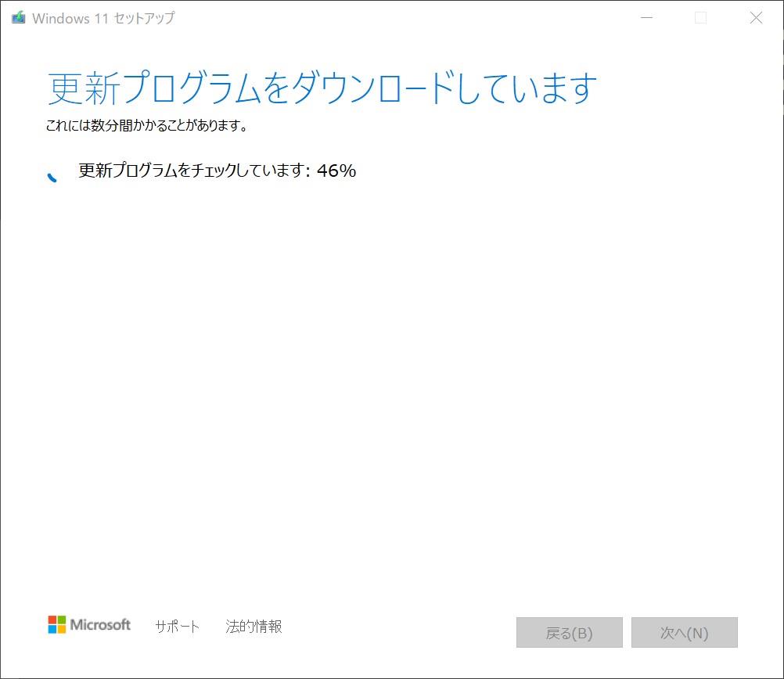The height and width of the screenshot is (679, 784).
Task: Close the Windows 11 setup window
Action: pos(756,18)
